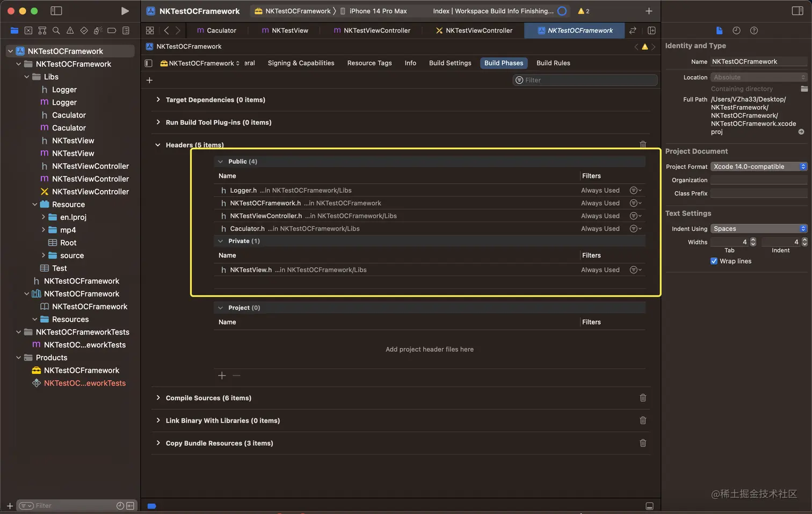Image resolution: width=812 pixels, height=514 pixels.
Task: Open the related items grid icon
Action: (x=150, y=31)
